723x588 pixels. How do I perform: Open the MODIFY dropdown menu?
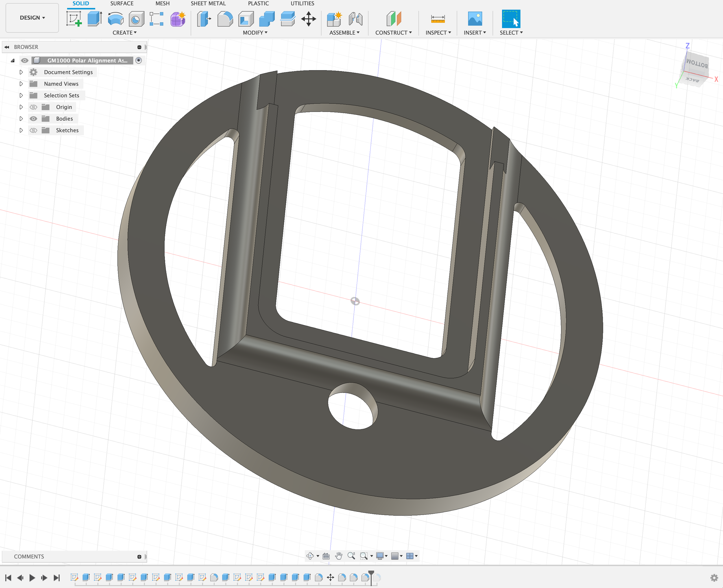[x=255, y=32]
